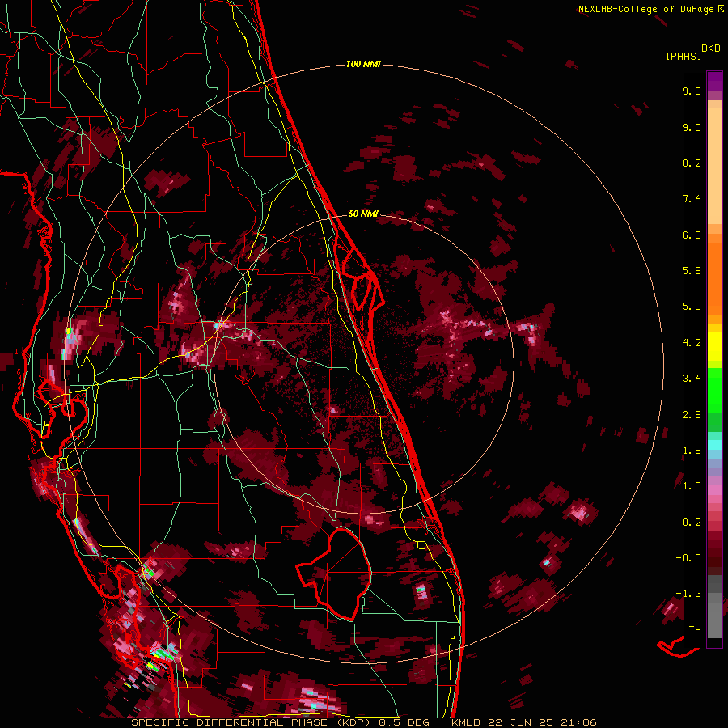Image resolution: width=728 pixels, height=728 pixels.
Task: Click the 50 NMI range ring label
Action: 363,214
